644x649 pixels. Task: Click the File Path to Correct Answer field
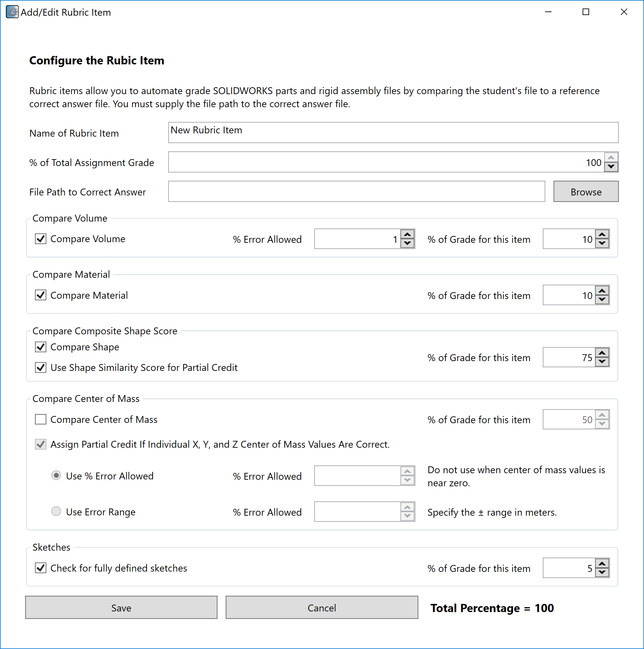357,191
